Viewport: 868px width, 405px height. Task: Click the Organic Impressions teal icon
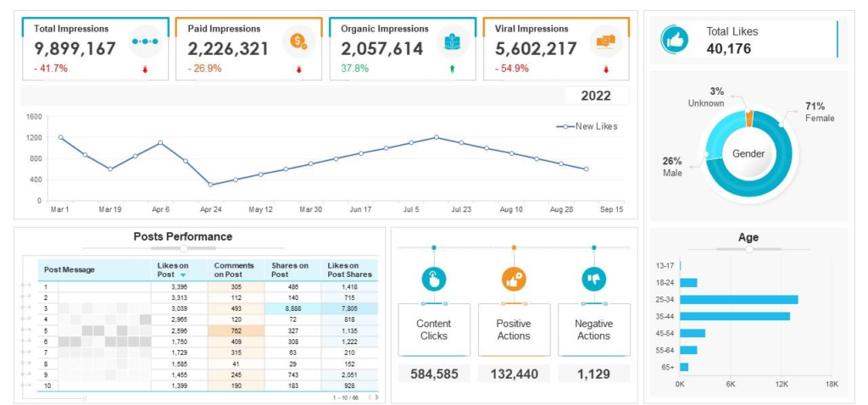453,42
